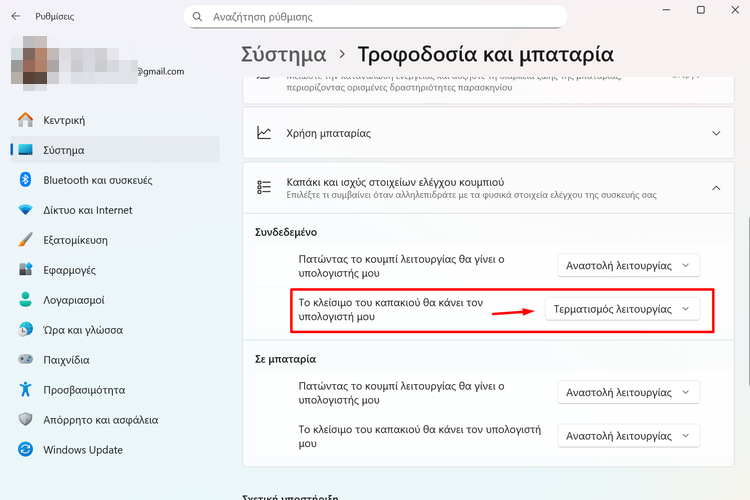
Task: Click the Κεντρική home icon
Action: coord(25,120)
